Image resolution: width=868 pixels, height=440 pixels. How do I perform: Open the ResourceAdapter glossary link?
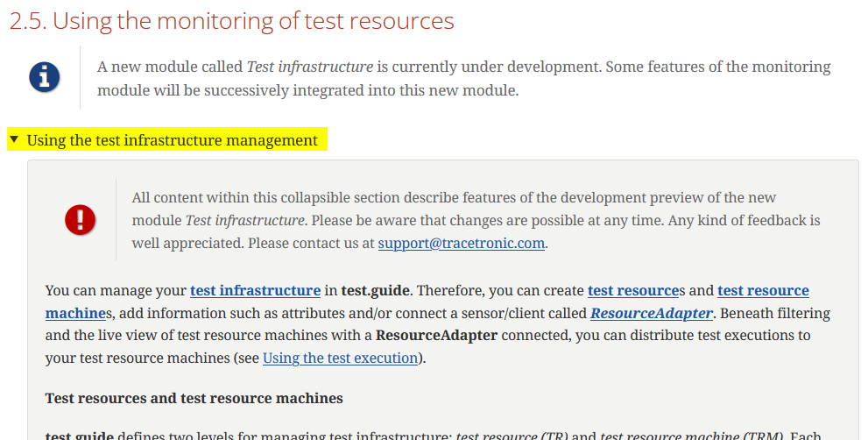click(x=652, y=313)
